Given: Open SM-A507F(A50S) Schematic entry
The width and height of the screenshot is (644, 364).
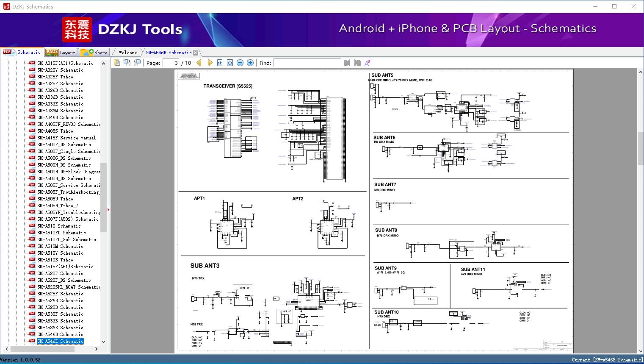Looking at the screenshot, I should click(x=68, y=219).
